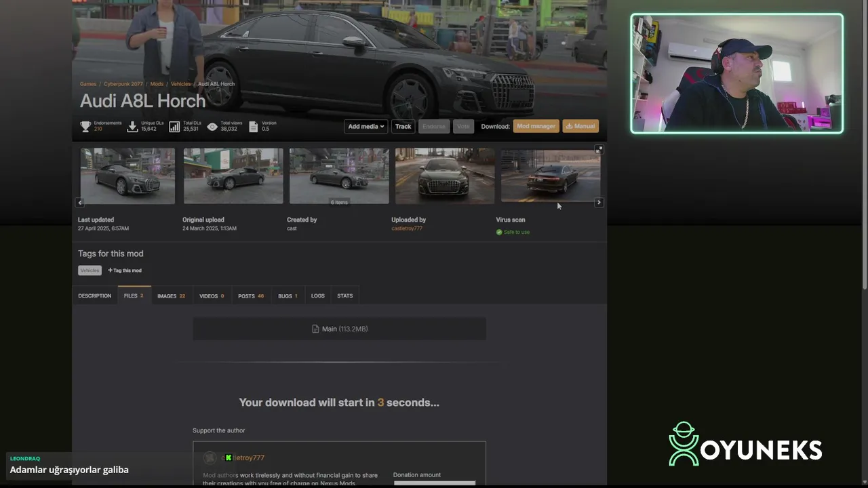Image resolution: width=868 pixels, height=488 pixels.
Task: Open the Vehicles breadcrumb link
Action: pyautogui.click(x=180, y=84)
